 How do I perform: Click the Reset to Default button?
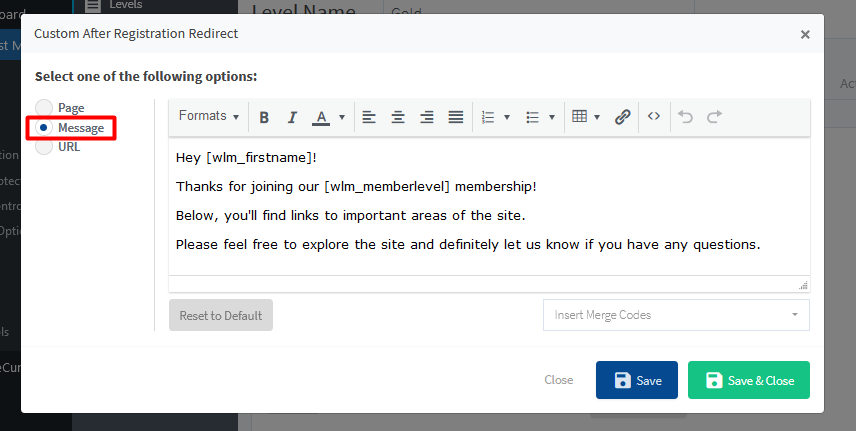[x=221, y=315]
